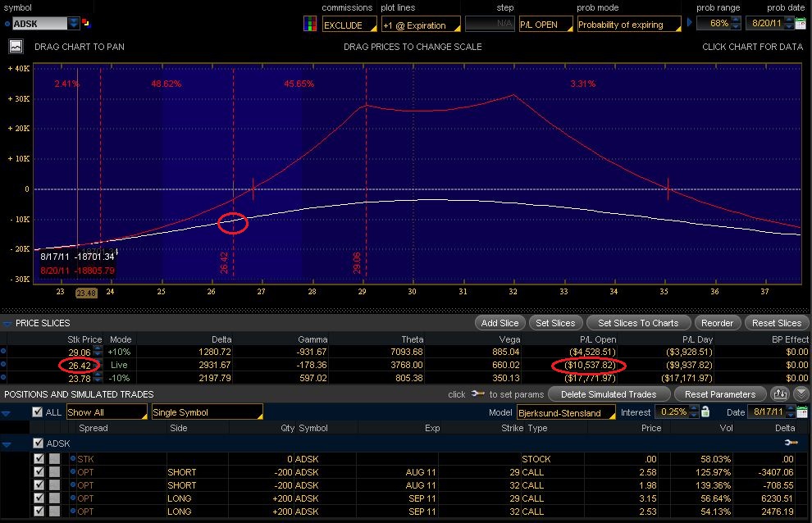Click Delete Simulated Trades
Screen dimensions: 812x523
point(609,394)
